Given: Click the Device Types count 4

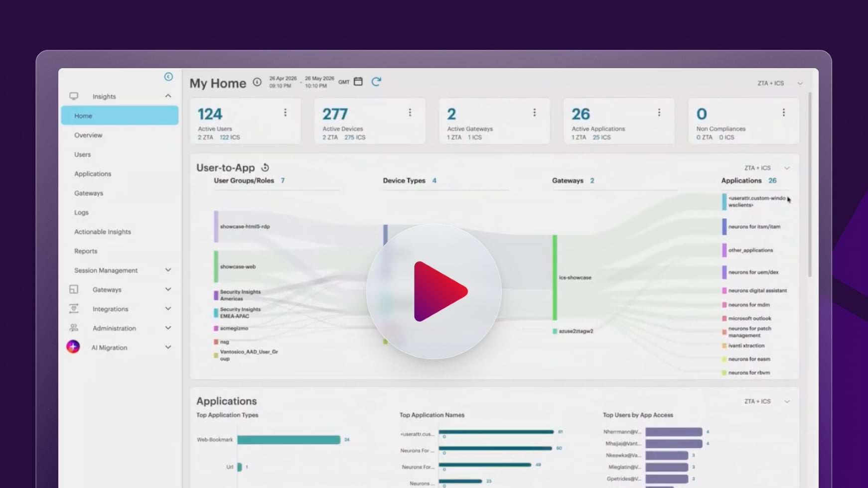Looking at the screenshot, I should point(434,181).
